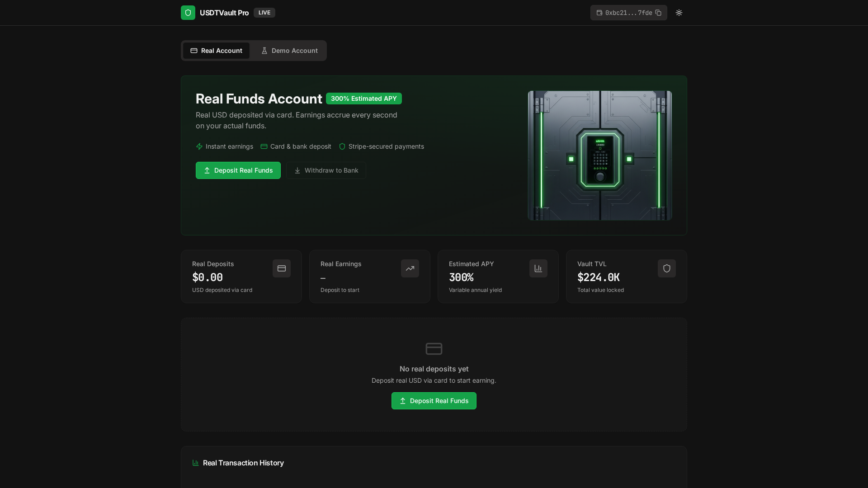868x488 pixels.
Task: Click the wallet icon beside the address
Action: (600, 13)
